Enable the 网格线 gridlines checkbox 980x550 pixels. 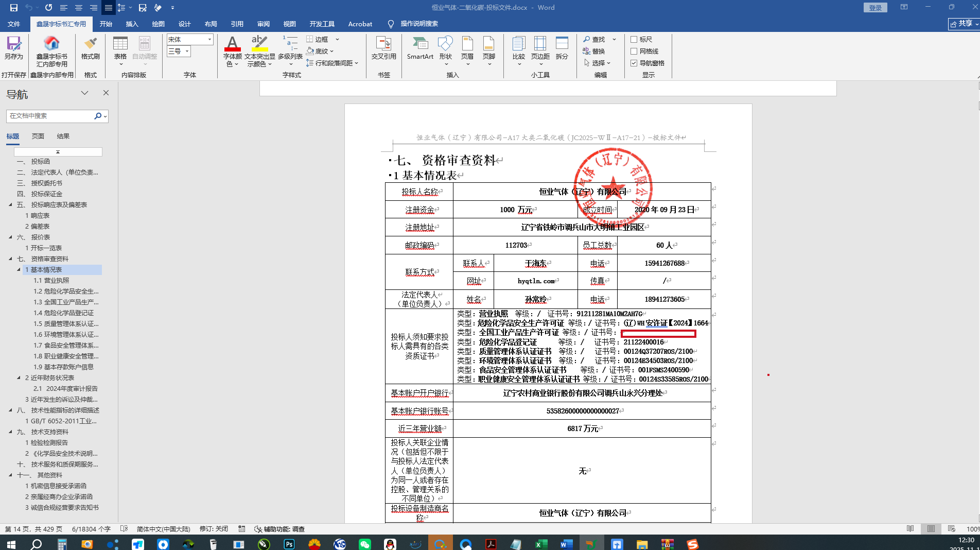coord(634,51)
